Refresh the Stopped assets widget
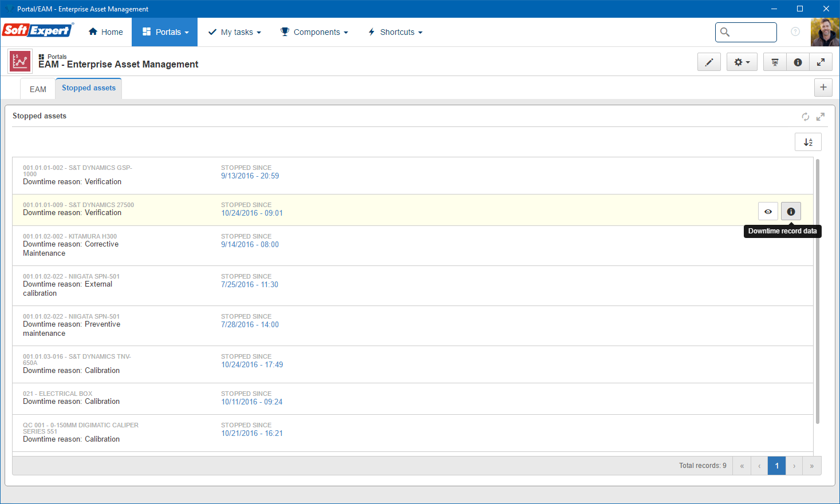The height and width of the screenshot is (504, 840). (806, 117)
